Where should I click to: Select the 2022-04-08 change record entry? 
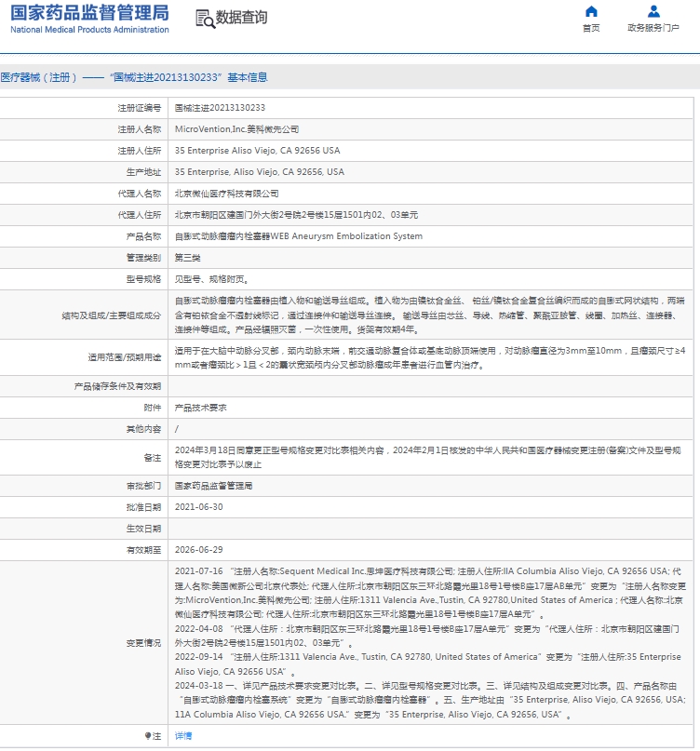click(427, 636)
